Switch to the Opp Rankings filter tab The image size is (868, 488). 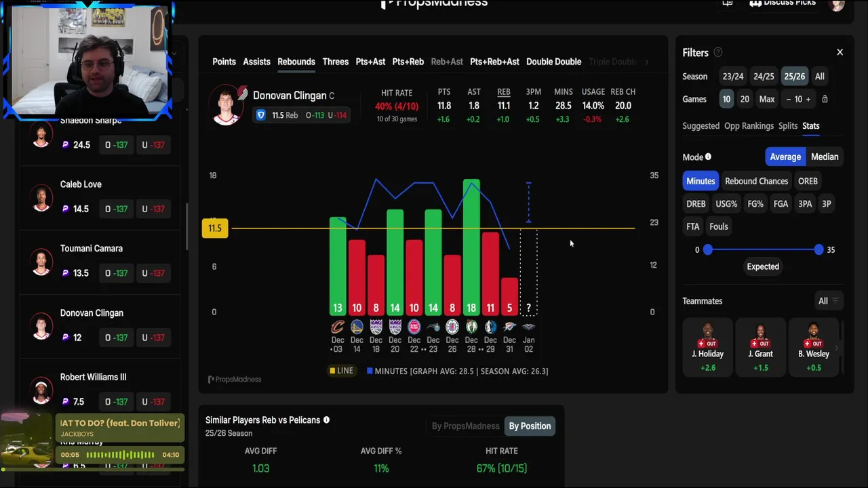[749, 126]
